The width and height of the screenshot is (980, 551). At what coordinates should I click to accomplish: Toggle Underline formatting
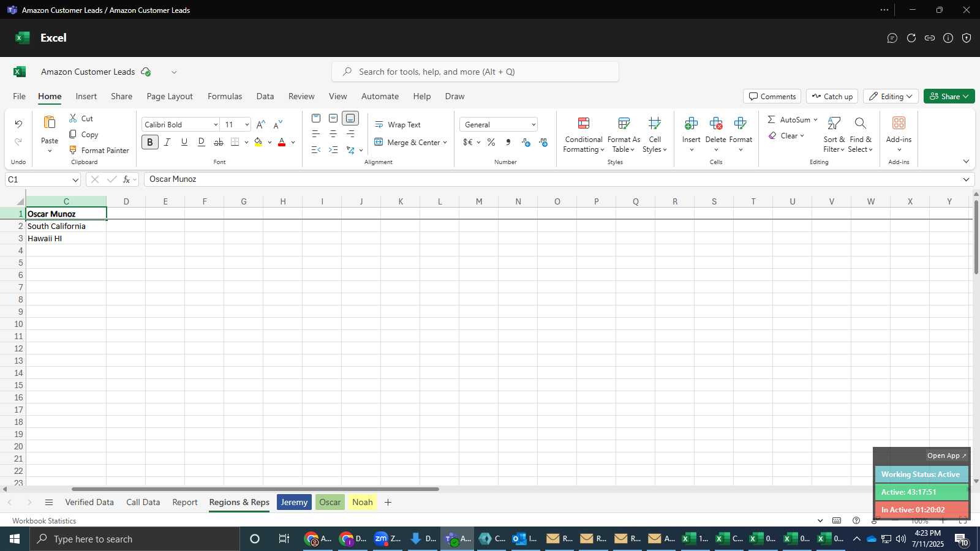184,142
